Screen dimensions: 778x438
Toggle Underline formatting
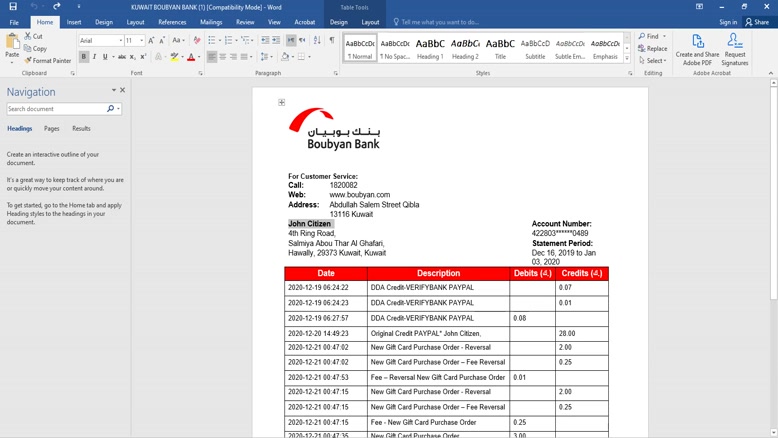pyautogui.click(x=105, y=57)
